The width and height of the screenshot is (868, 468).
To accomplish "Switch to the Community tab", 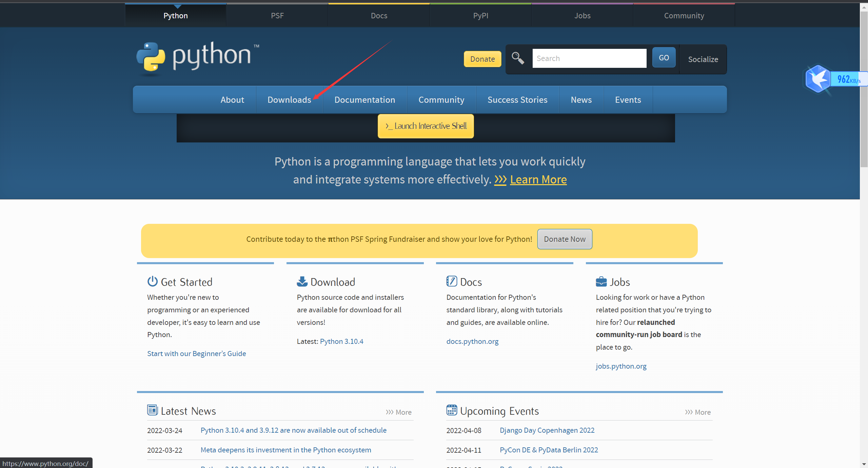I will (x=684, y=15).
